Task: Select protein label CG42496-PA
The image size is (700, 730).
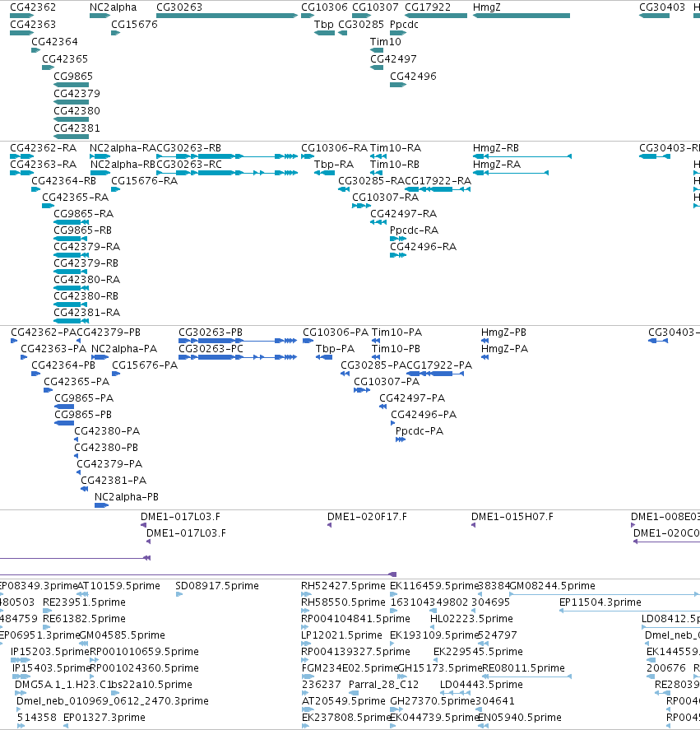Action: point(424,415)
